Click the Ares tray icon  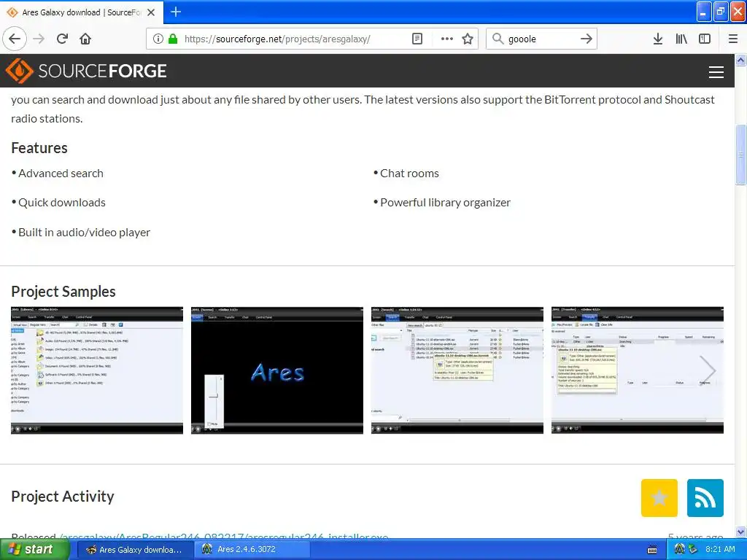tap(680, 549)
